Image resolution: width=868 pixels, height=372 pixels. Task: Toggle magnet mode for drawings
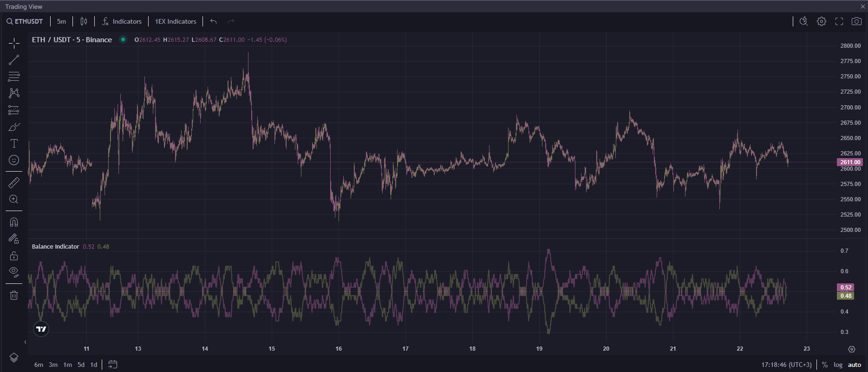(14, 222)
